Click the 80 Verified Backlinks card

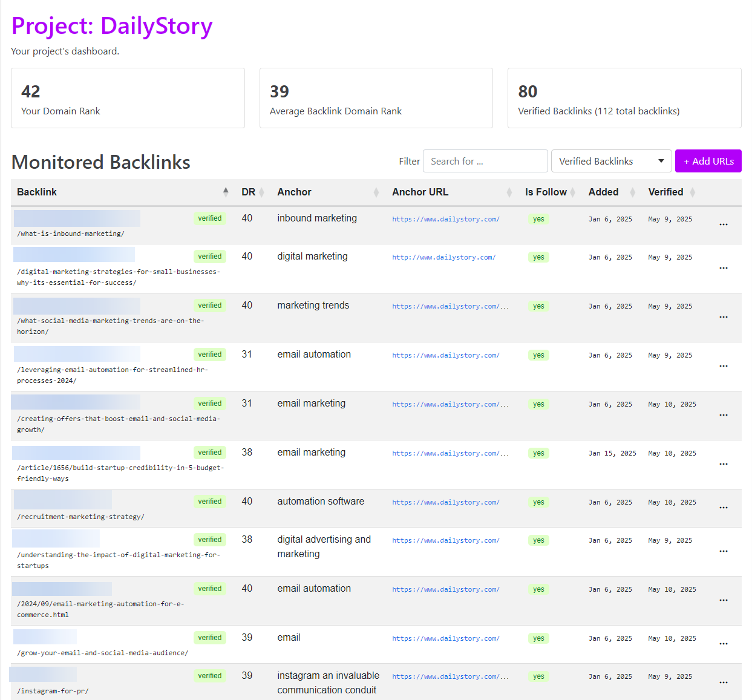click(x=624, y=98)
